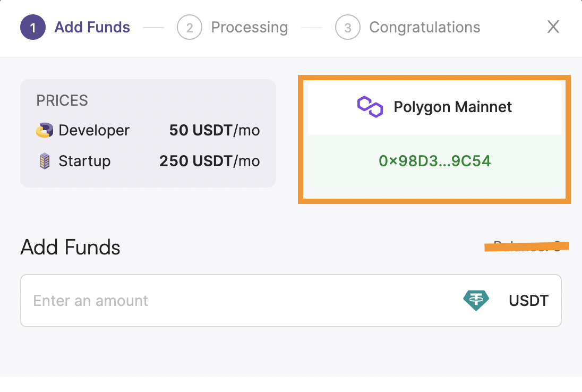Click the step 3 numbered circle
The image size is (582, 392).
click(347, 27)
